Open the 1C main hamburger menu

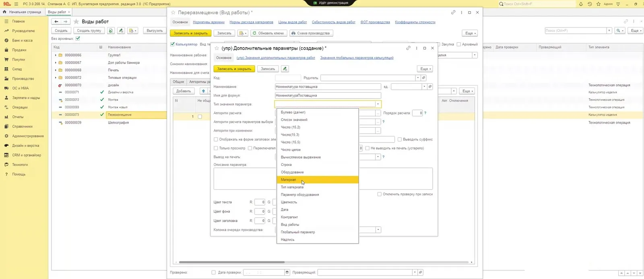click(16, 4)
